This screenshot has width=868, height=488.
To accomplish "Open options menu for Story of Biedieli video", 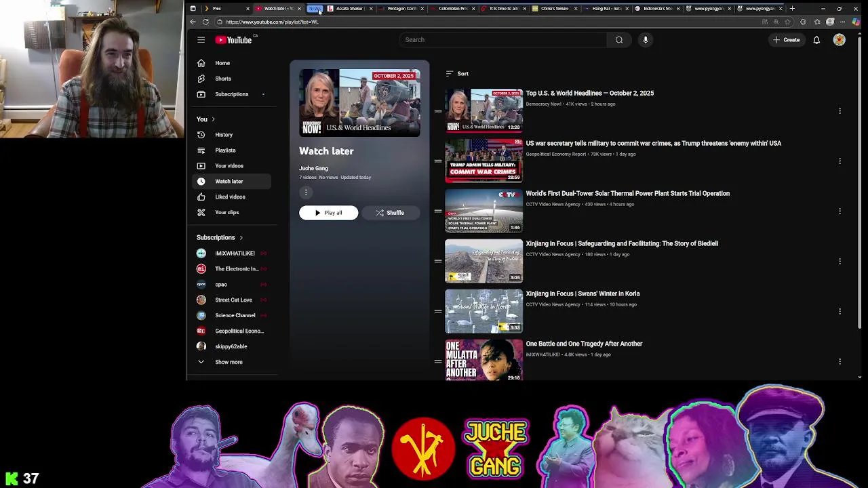I will click(x=840, y=261).
